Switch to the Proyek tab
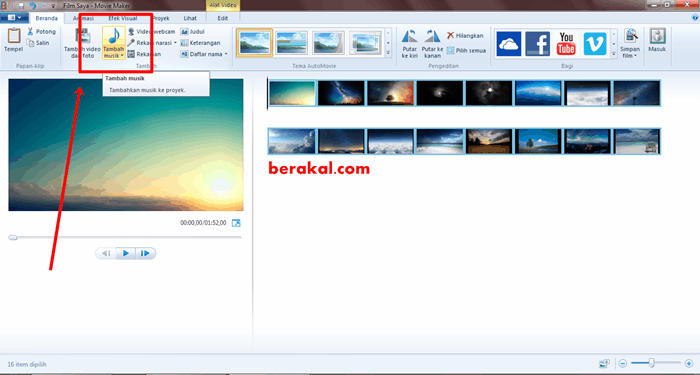The image size is (700, 375). click(160, 18)
